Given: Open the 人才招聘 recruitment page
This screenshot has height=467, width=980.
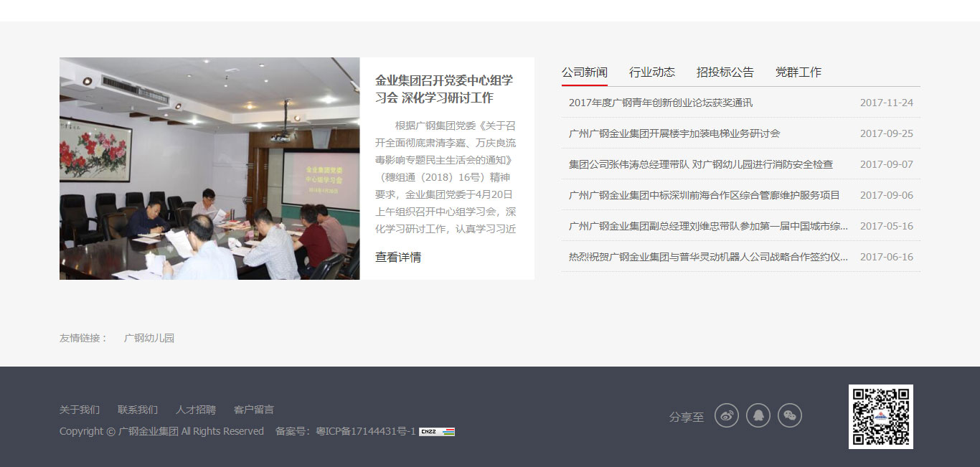Looking at the screenshot, I should click(194, 410).
